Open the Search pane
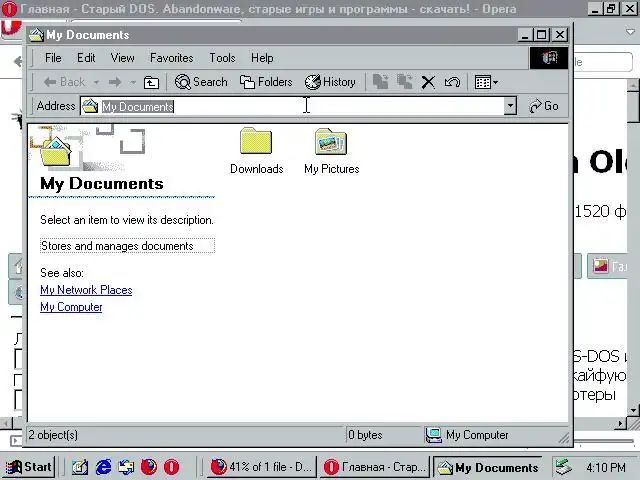This screenshot has width=640, height=480. click(x=201, y=82)
